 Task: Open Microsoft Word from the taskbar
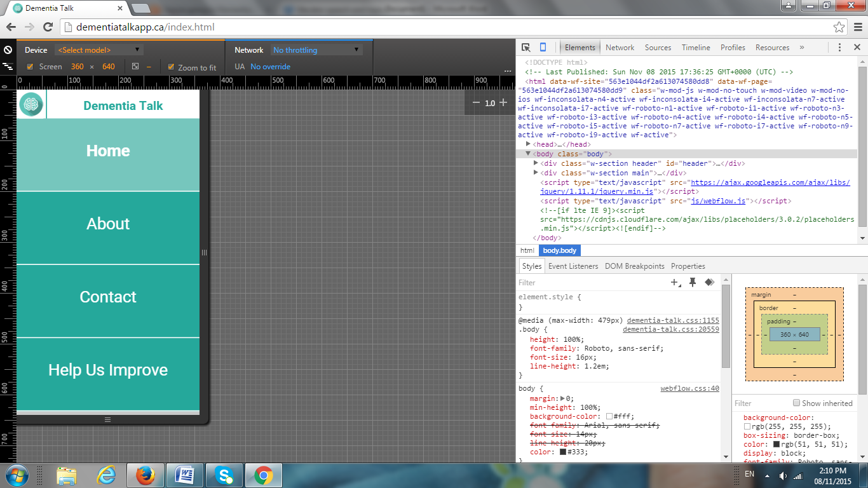pyautogui.click(x=185, y=476)
